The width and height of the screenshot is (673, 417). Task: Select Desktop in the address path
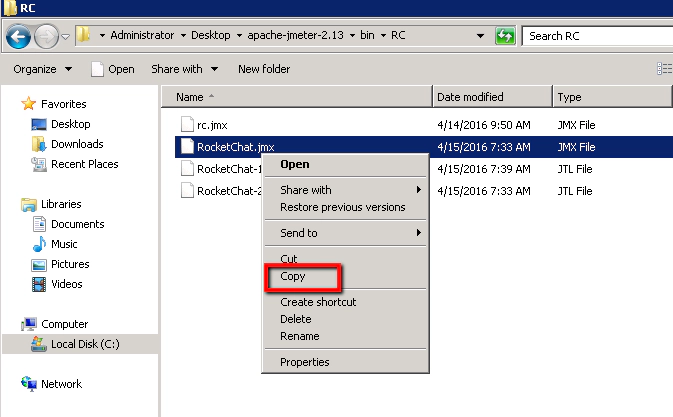pyautogui.click(x=211, y=35)
